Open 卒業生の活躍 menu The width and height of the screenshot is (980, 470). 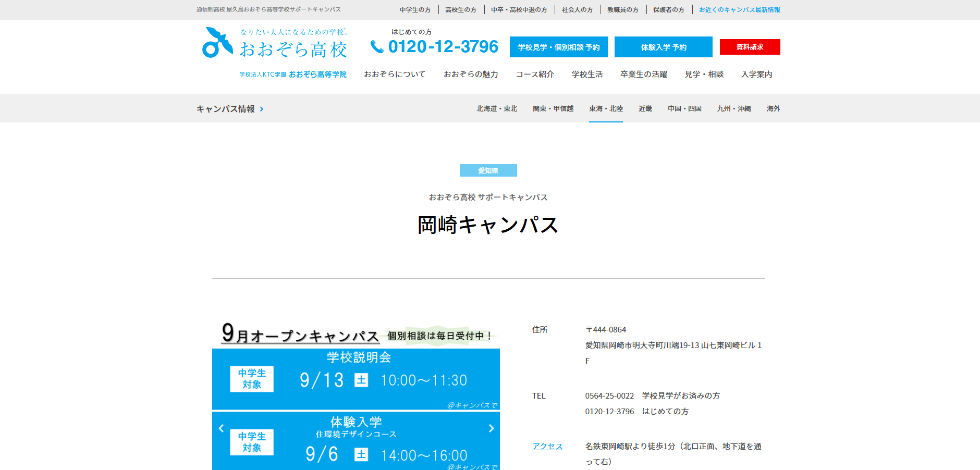click(x=644, y=74)
